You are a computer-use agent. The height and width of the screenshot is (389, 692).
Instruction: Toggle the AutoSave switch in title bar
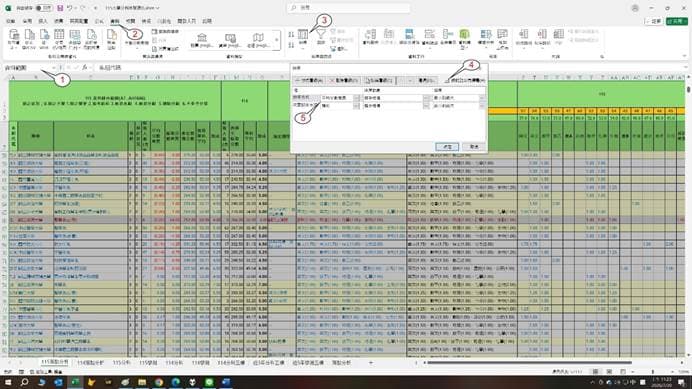tap(43, 8)
